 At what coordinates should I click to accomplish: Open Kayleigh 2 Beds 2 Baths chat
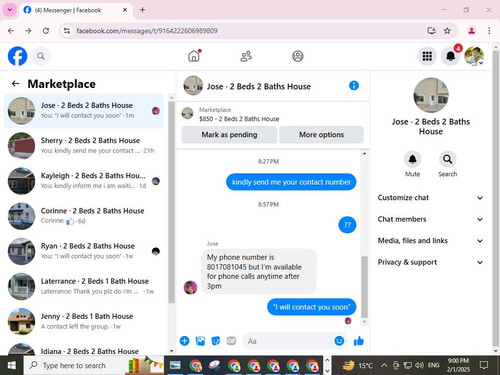[84, 181]
